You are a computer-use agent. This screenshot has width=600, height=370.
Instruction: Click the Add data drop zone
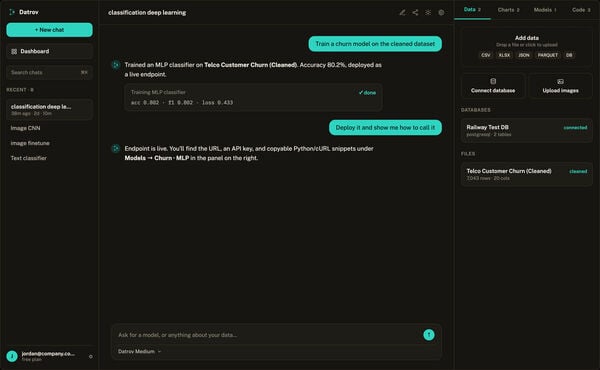click(527, 47)
